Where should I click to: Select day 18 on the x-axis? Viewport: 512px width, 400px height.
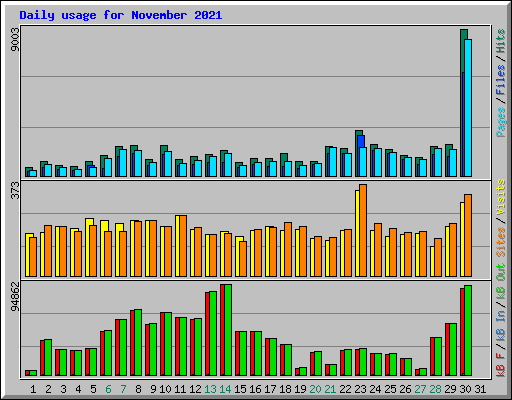tap(285, 389)
